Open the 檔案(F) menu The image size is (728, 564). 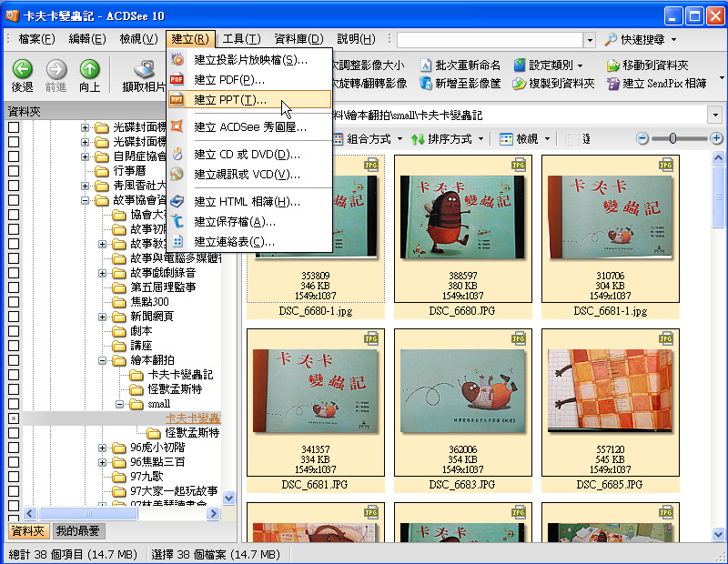point(36,39)
